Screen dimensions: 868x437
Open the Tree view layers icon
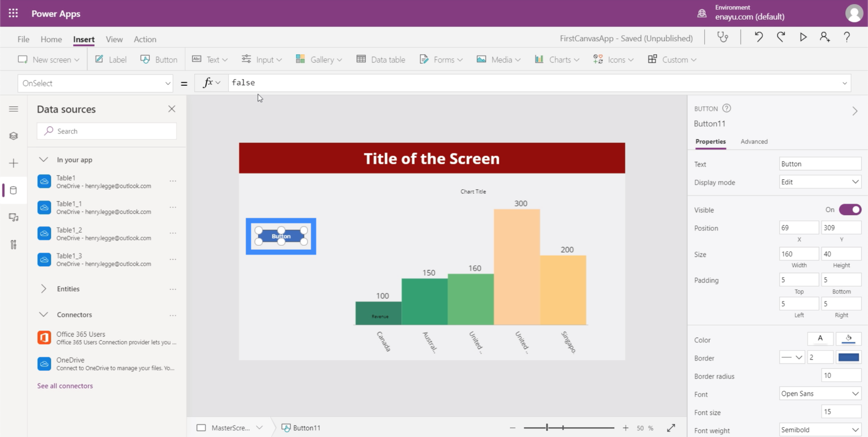[x=13, y=136]
